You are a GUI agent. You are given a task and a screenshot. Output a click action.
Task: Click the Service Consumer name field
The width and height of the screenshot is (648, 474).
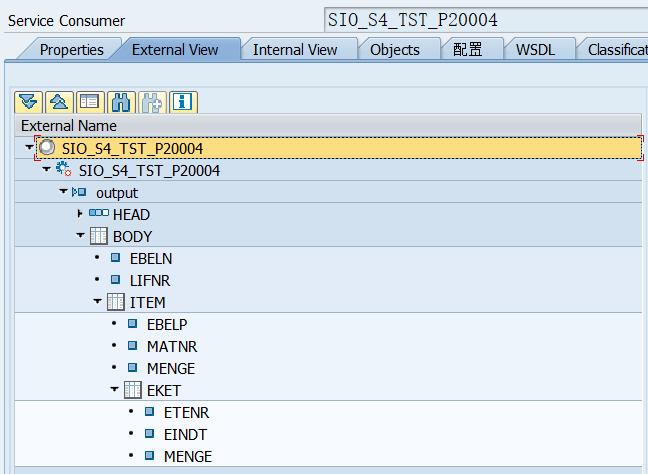point(486,20)
